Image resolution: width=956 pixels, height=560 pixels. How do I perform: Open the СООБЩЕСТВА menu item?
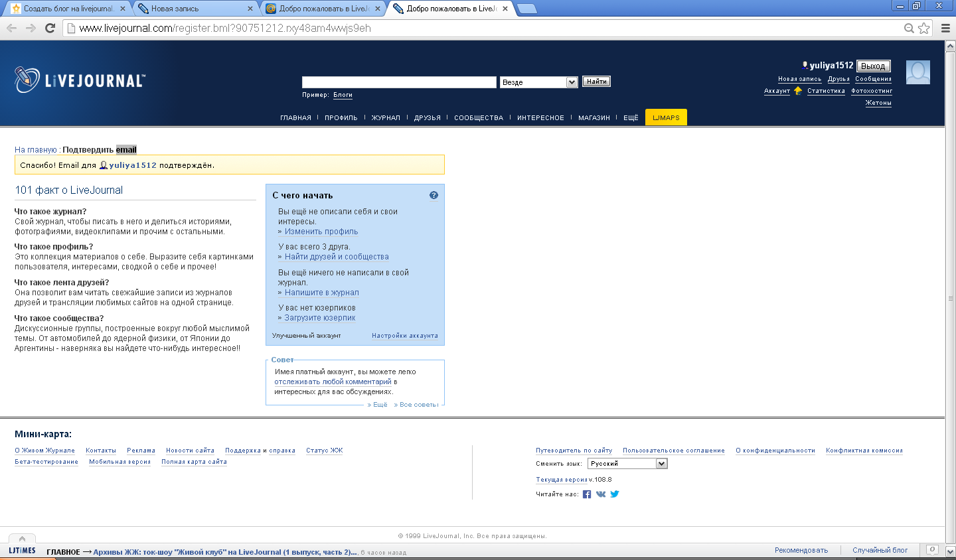coord(479,118)
